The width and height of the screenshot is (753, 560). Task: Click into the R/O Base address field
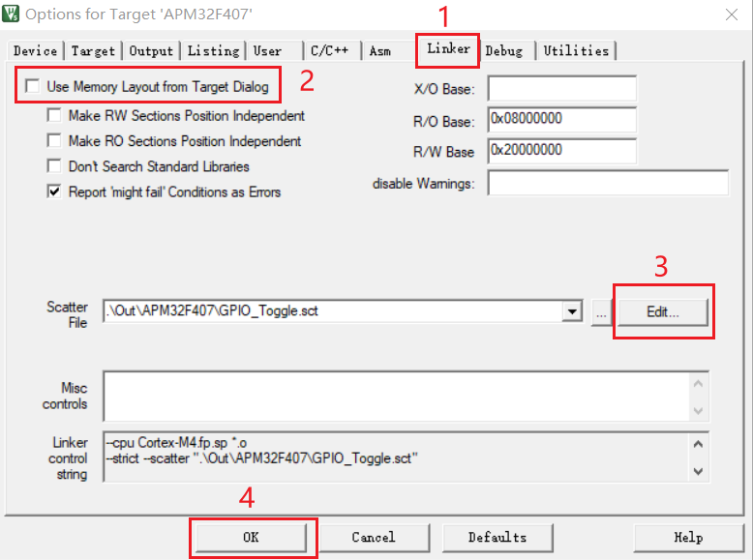point(561,120)
